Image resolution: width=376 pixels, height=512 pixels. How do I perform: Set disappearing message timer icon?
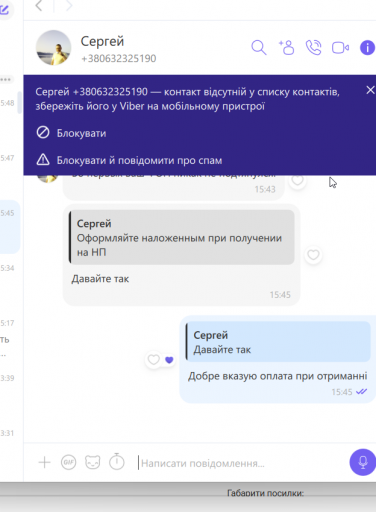click(117, 462)
